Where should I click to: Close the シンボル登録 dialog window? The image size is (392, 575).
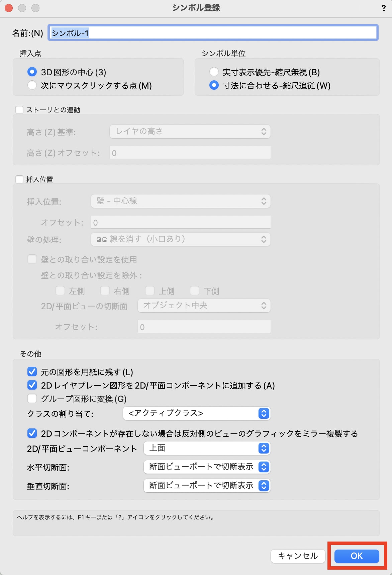(8, 9)
